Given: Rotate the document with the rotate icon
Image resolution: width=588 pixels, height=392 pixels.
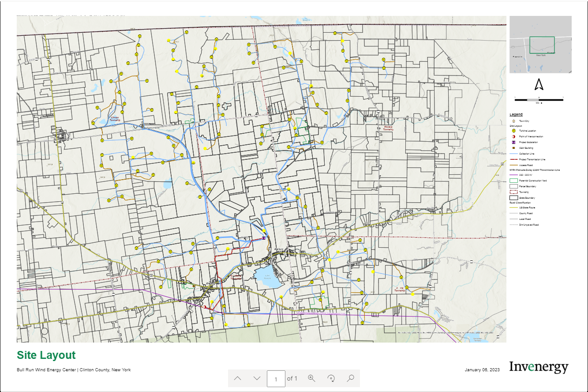Looking at the screenshot, I should pos(331,378).
